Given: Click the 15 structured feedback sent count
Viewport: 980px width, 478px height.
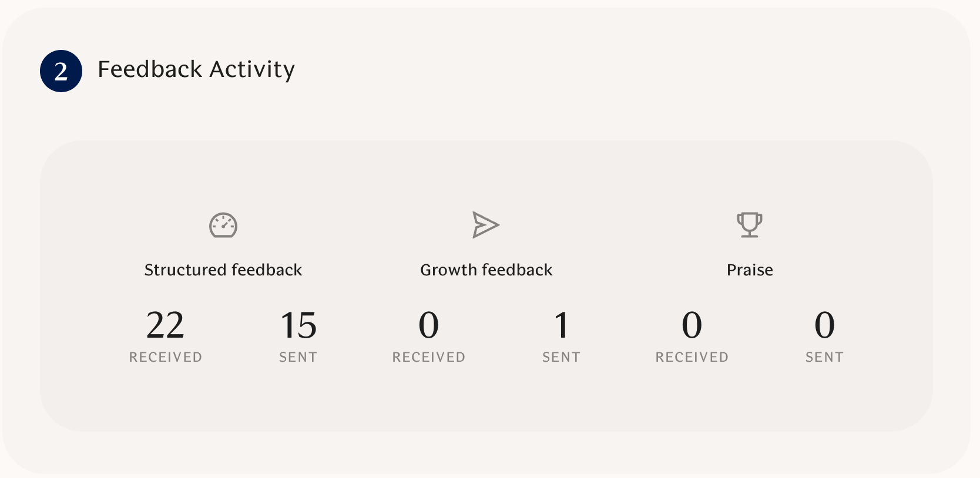Looking at the screenshot, I should [298, 325].
